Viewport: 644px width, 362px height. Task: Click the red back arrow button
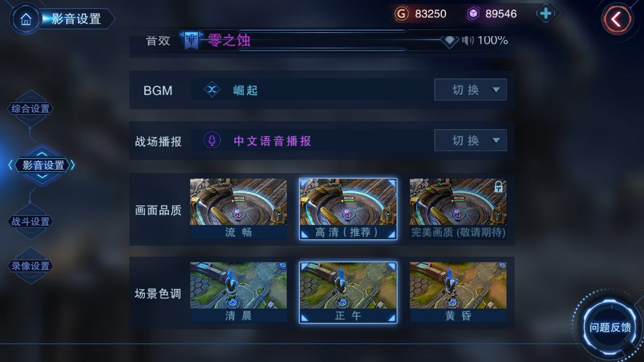tap(617, 20)
